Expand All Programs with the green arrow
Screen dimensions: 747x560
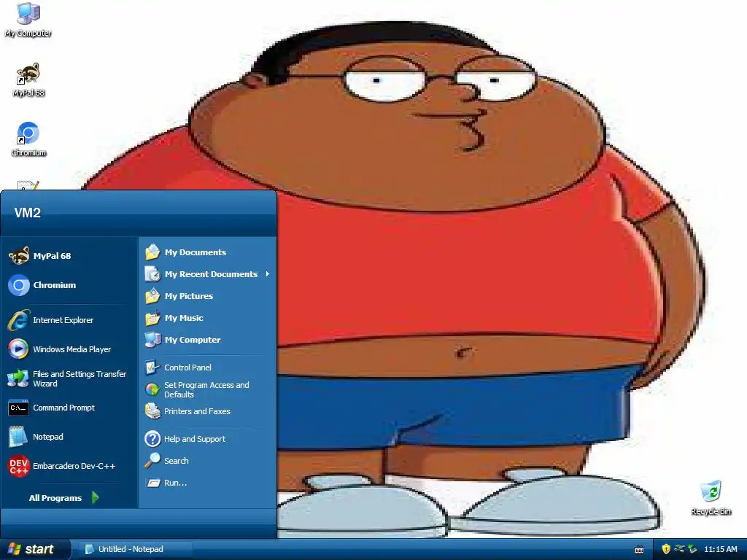click(x=96, y=497)
